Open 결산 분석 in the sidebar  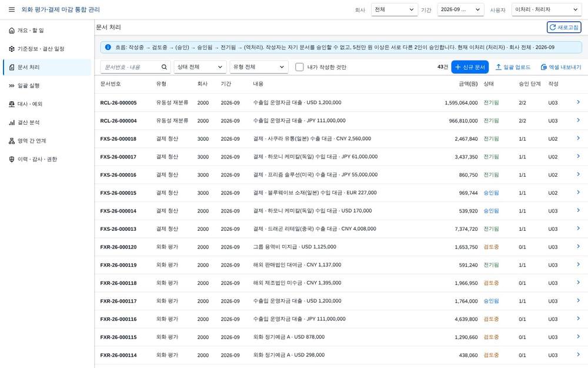point(47,122)
